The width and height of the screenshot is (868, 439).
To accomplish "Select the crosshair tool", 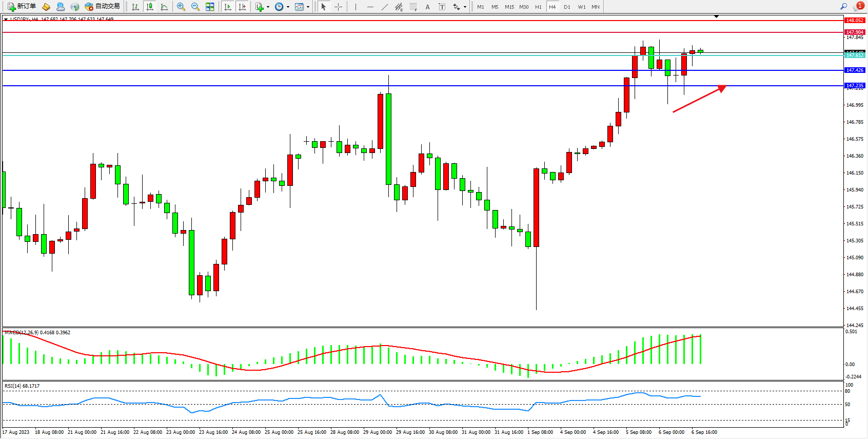I will coord(338,7).
